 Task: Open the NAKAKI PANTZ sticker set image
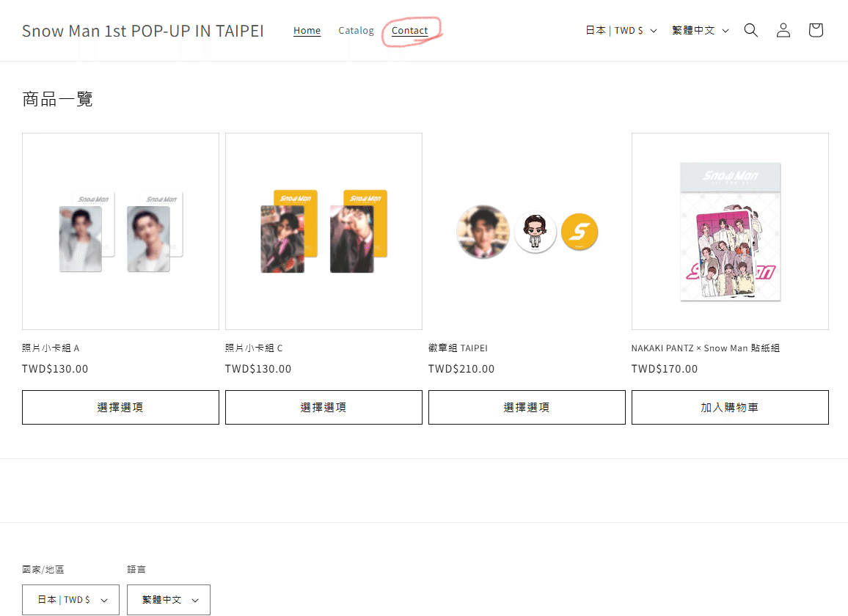click(x=730, y=232)
